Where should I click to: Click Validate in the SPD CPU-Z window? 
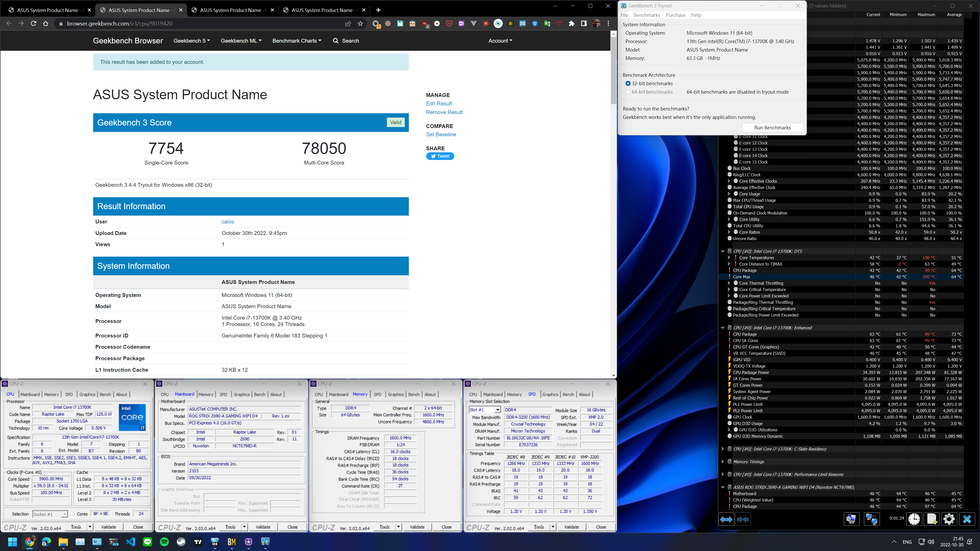571,527
